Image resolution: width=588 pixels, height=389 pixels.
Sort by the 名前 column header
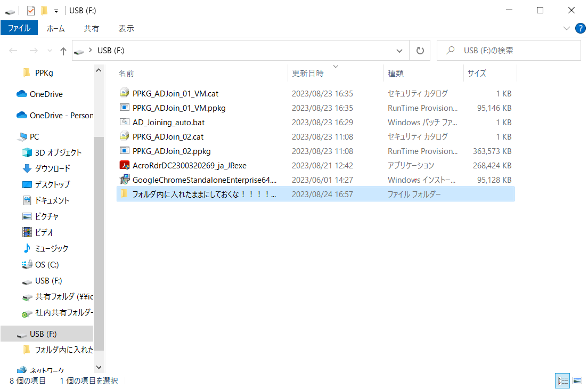click(126, 74)
